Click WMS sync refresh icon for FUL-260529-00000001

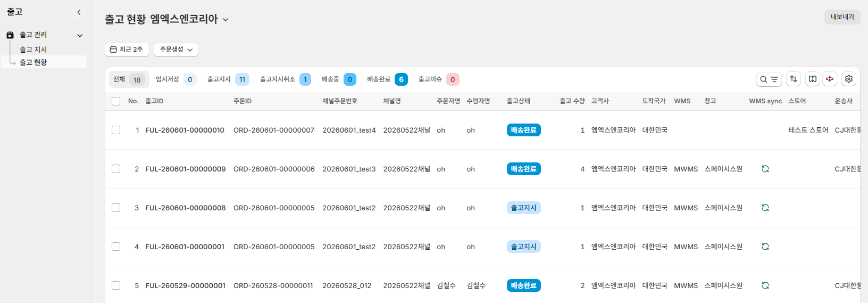click(x=765, y=285)
